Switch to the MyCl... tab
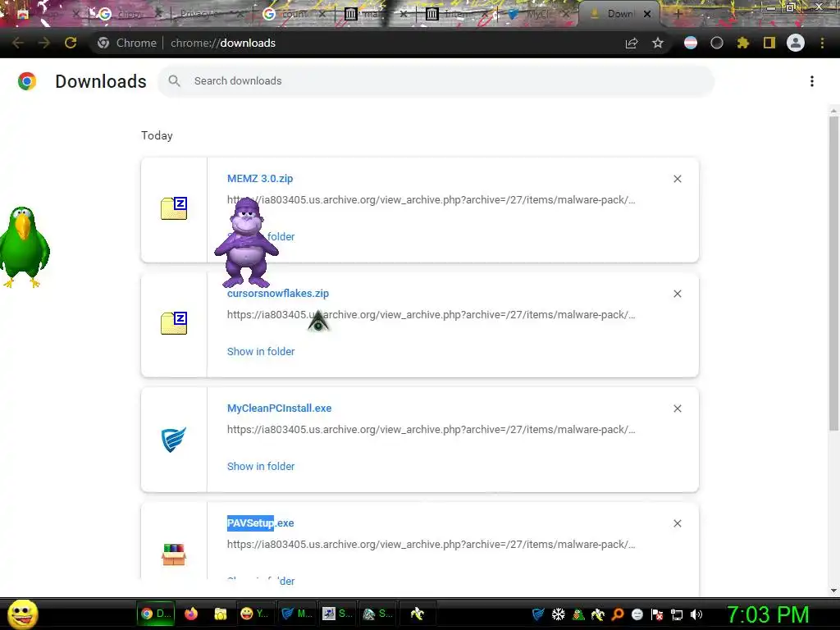The image size is (840, 630). click(x=536, y=14)
